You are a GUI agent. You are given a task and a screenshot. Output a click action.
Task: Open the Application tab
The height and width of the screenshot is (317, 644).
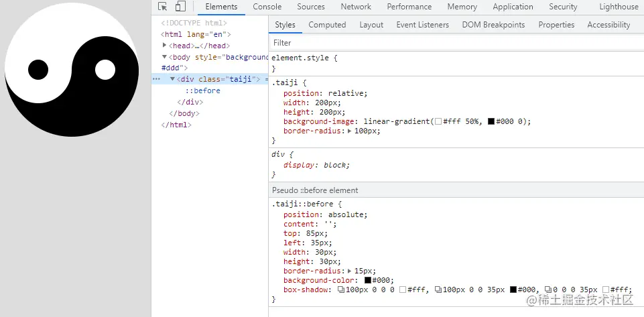[513, 7]
